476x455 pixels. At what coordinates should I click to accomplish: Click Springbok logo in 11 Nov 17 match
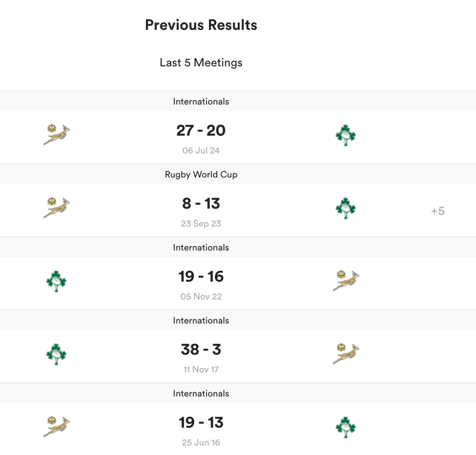click(x=346, y=353)
